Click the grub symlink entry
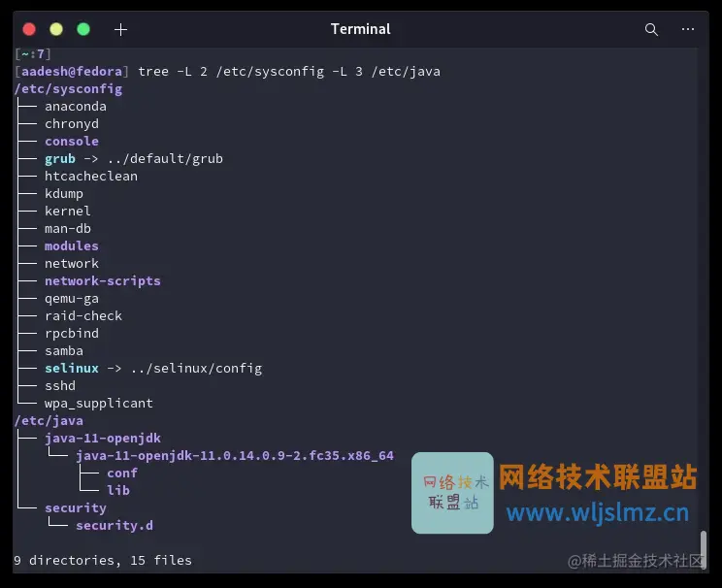The image size is (722, 588). 60,159
